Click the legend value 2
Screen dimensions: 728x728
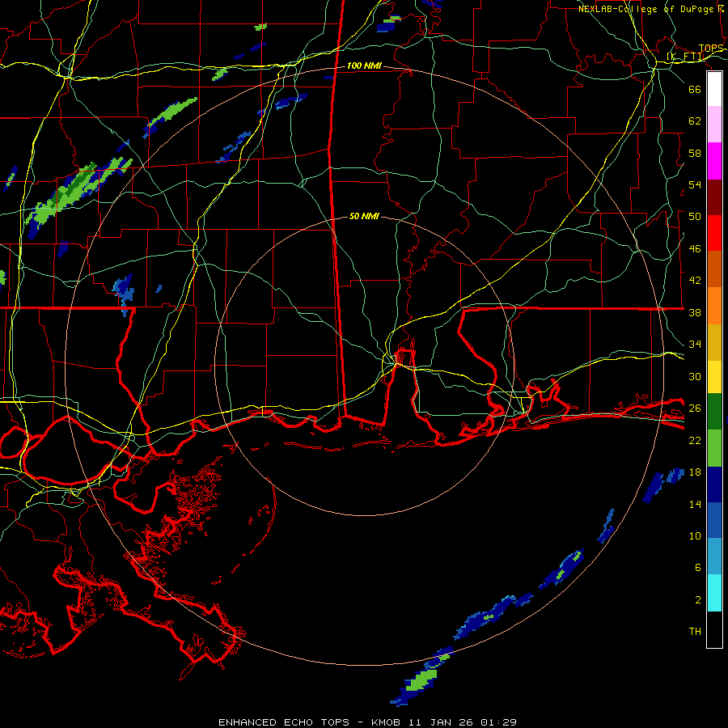pyautogui.click(x=698, y=600)
